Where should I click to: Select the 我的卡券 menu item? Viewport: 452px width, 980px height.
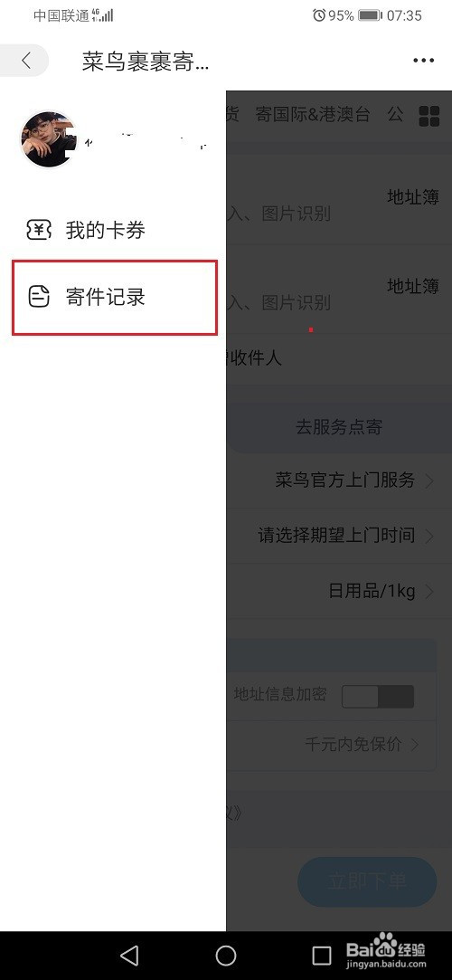pos(113,230)
